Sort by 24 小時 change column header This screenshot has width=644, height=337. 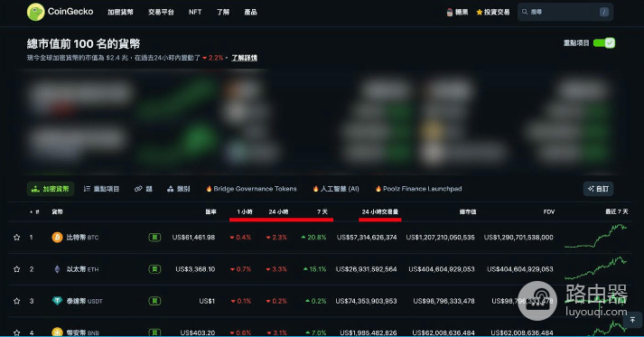[x=278, y=212]
